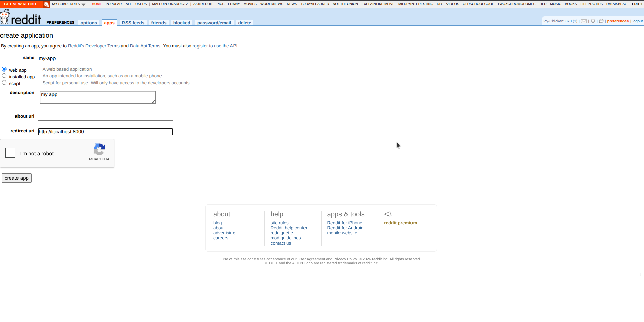
Task: Open the notifications bell icon
Action: coord(593,21)
